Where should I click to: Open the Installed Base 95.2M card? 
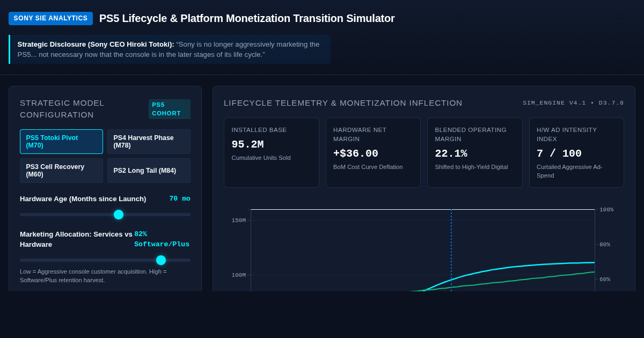272,153
